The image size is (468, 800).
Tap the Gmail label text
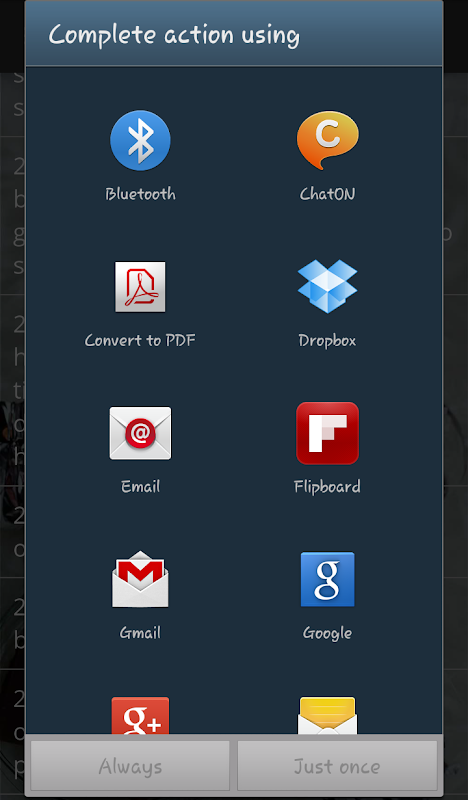tap(140, 633)
